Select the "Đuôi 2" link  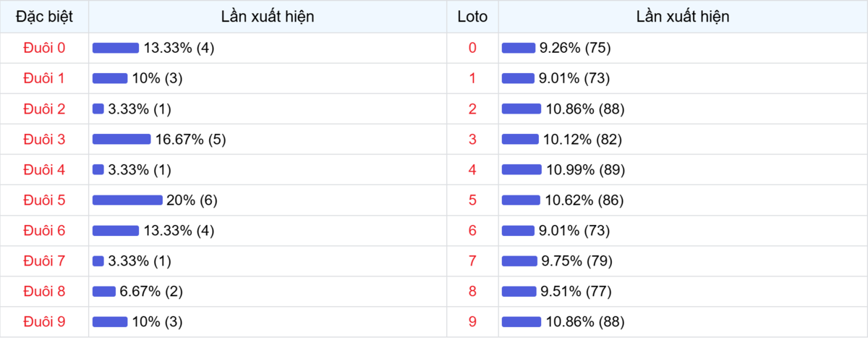click(x=44, y=109)
